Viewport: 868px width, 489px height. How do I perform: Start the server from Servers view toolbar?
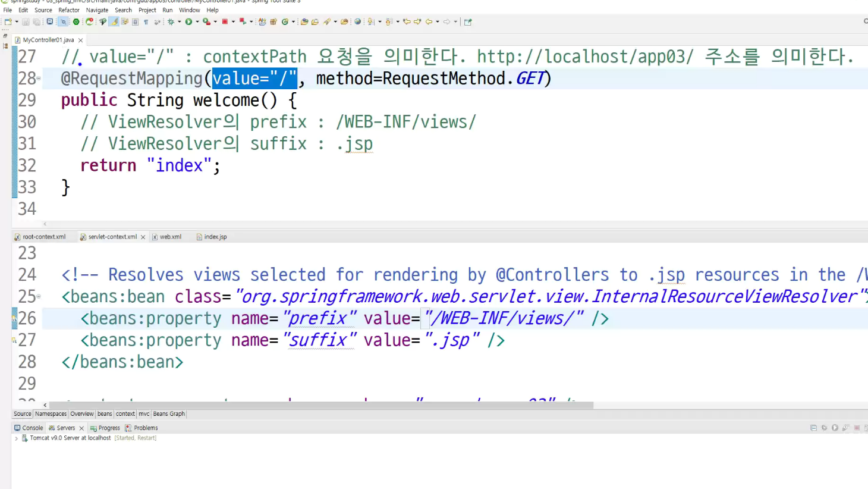coord(835,428)
